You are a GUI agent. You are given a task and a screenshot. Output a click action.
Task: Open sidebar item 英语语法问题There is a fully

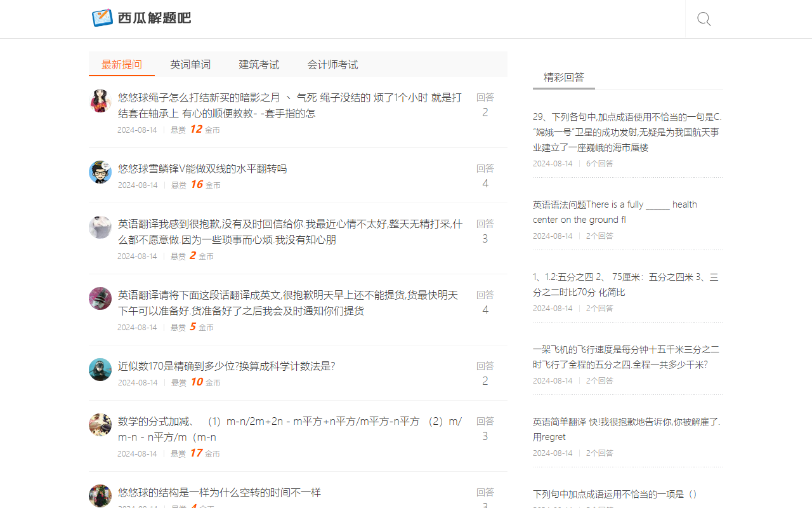click(615, 212)
